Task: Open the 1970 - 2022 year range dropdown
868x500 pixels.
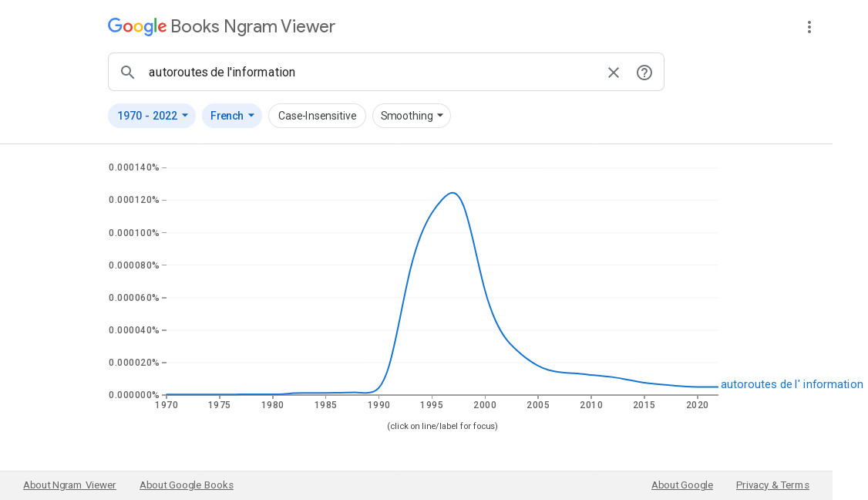Action: 152,116
